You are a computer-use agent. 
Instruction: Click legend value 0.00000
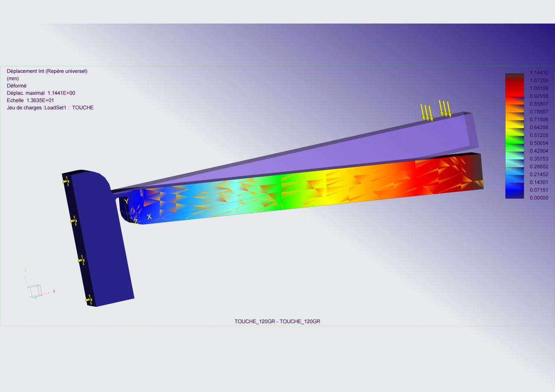[539, 198]
